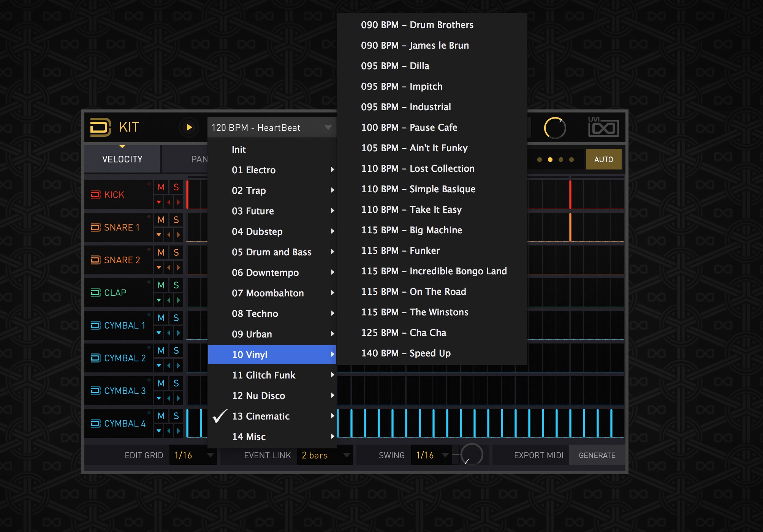The height and width of the screenshot is (532, 763).
Task: Click EXPORT MIDI
Action: tap(538, 455)
